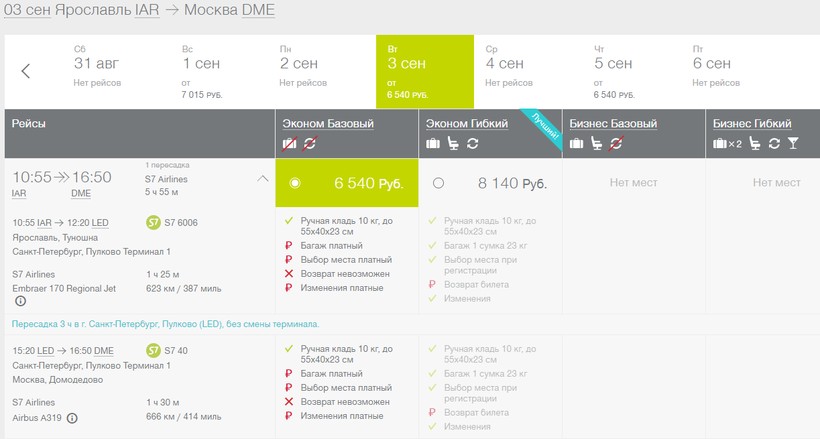Click the 623 км / 387 миль distance
Screen dimensions: 820x439
point(184,288)
